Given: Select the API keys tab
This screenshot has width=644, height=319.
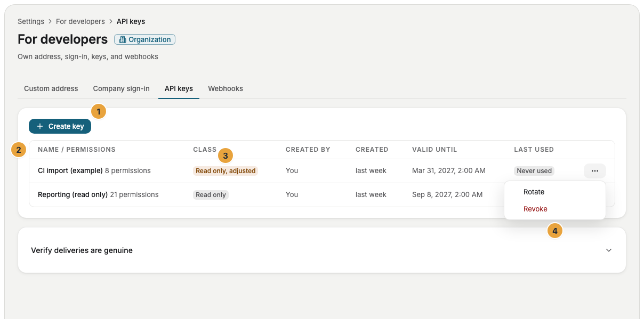Looking at the screenshot, I should (x=179, y=89).
